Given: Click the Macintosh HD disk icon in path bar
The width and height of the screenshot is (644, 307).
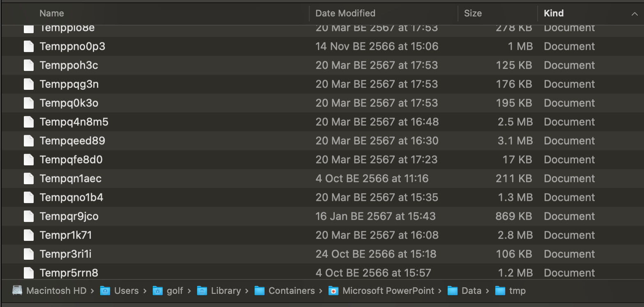Looking at the screenshot, I should [17, 291].
